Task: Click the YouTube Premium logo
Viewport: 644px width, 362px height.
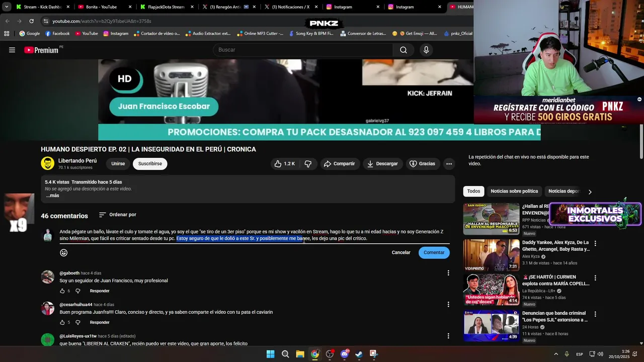Action: [x=41, y=50]
